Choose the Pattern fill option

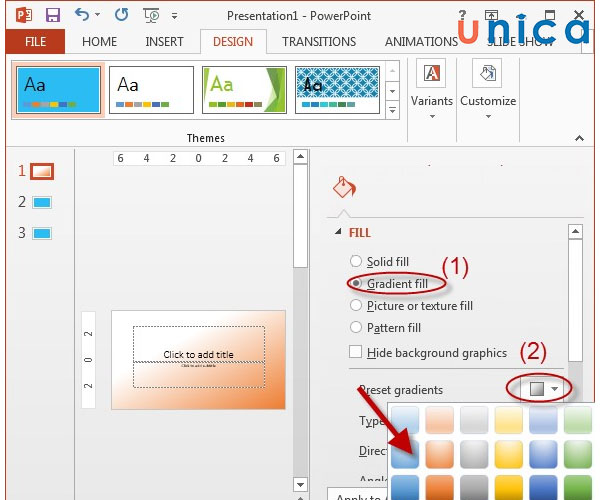click(385, 327)
